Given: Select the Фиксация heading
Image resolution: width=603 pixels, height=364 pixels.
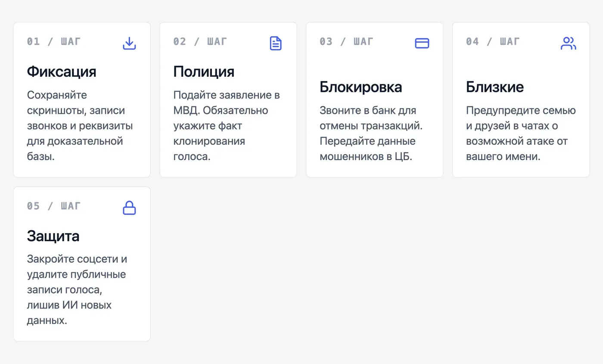Looking at the screenshot, I should pyautogui.click(x=62, y=72).
